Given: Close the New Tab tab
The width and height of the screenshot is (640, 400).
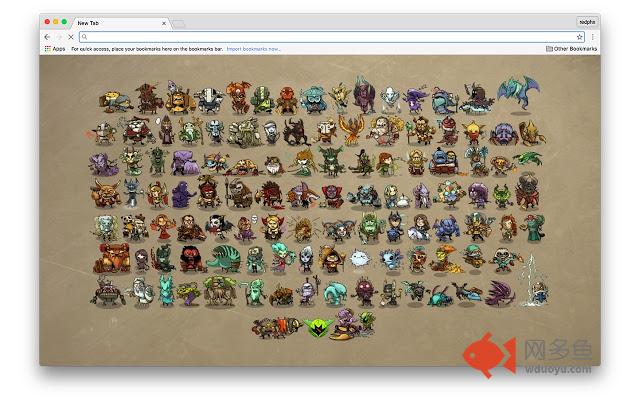Looking at the screenshot, I should 164,23.
